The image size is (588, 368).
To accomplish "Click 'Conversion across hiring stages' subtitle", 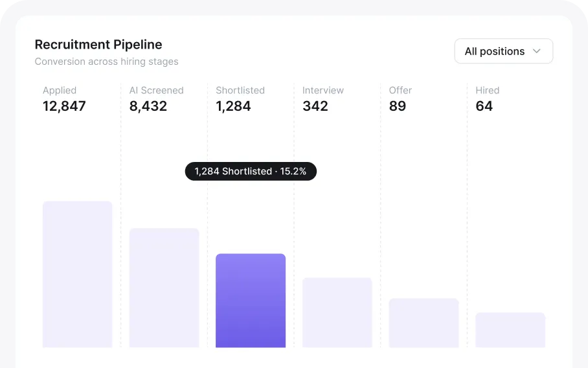I will point(106,62).
